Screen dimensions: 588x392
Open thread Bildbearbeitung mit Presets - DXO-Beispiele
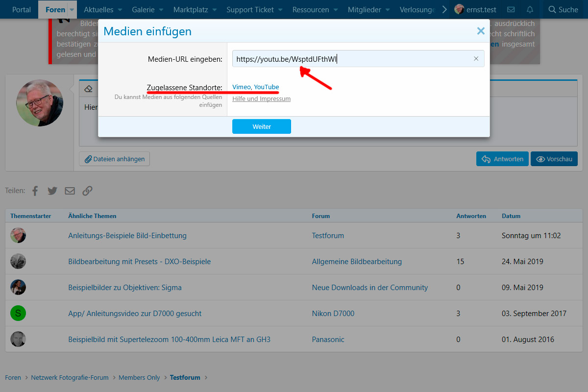pos(140,261)
